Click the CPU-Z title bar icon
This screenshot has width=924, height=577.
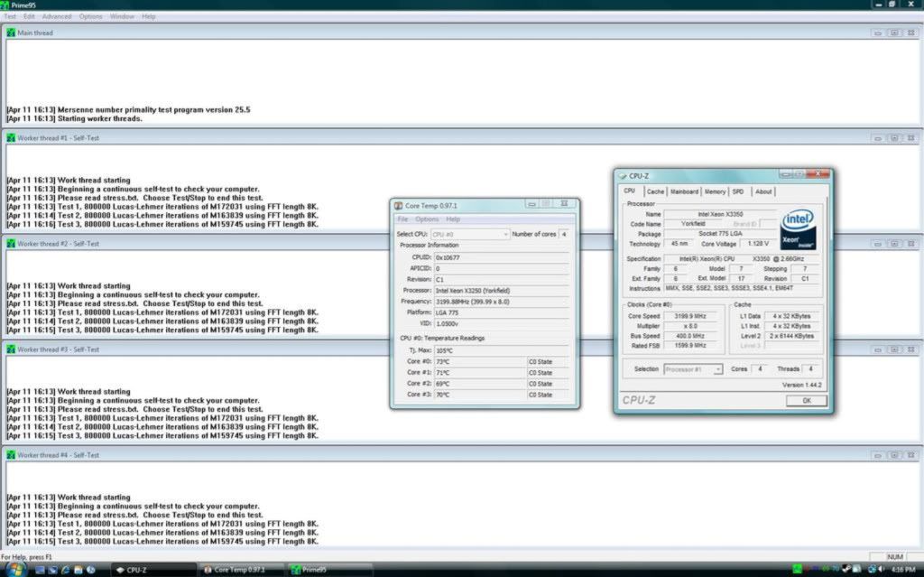click(623, 176)
